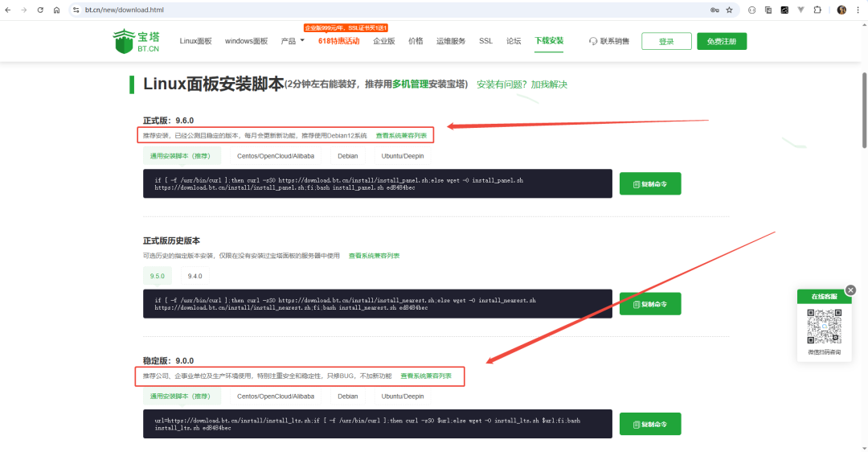Click 稳定版：9.0.0 heading text

point(168,361)
